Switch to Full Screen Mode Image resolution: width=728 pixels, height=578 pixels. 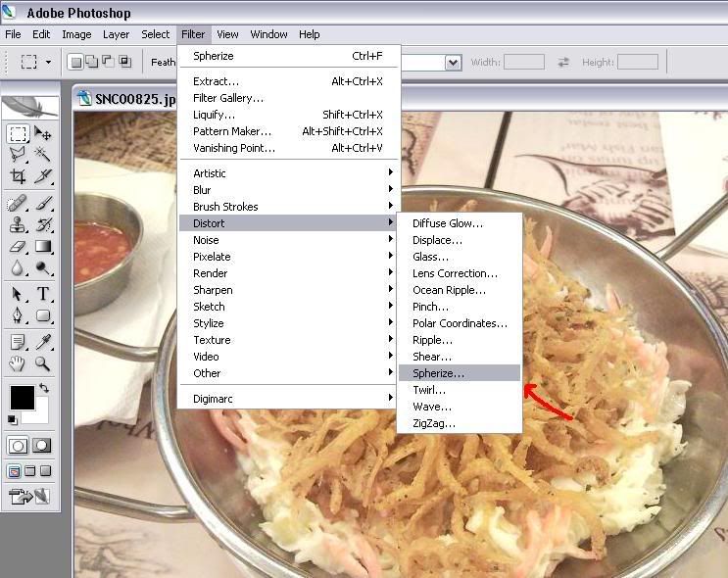pos(45,471)
